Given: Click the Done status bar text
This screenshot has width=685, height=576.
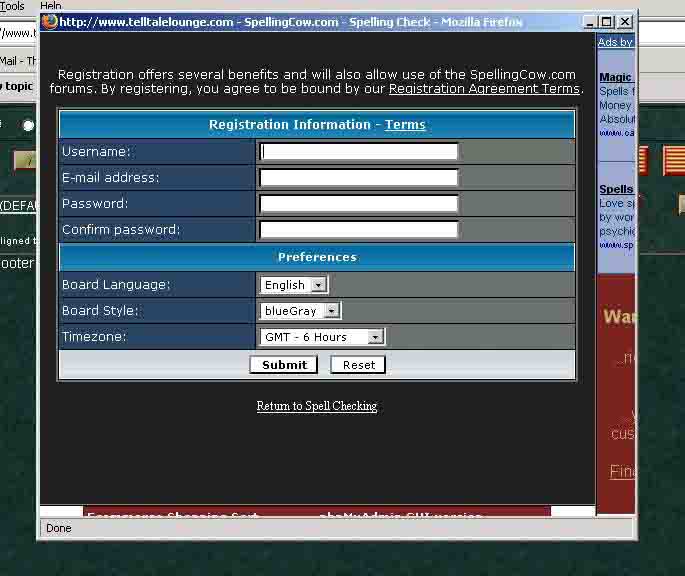Looking at the screenshot, I should (x=59, y=528).
